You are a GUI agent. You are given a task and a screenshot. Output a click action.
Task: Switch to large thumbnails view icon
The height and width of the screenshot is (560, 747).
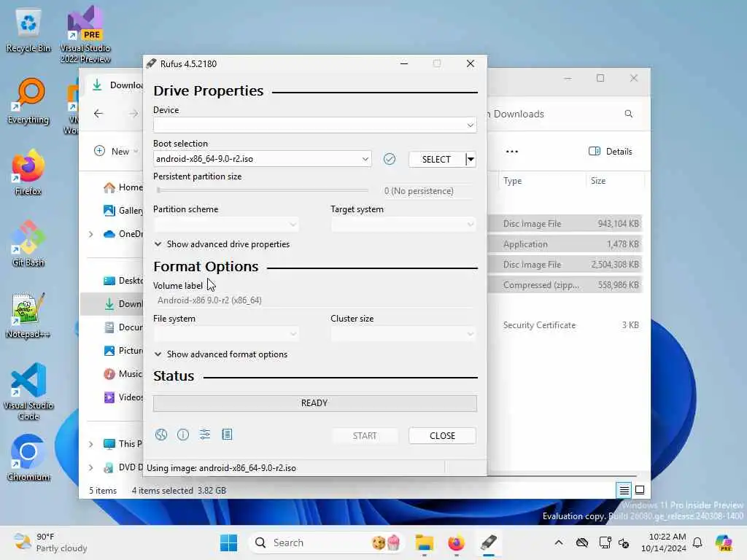[x=640, y=490]
